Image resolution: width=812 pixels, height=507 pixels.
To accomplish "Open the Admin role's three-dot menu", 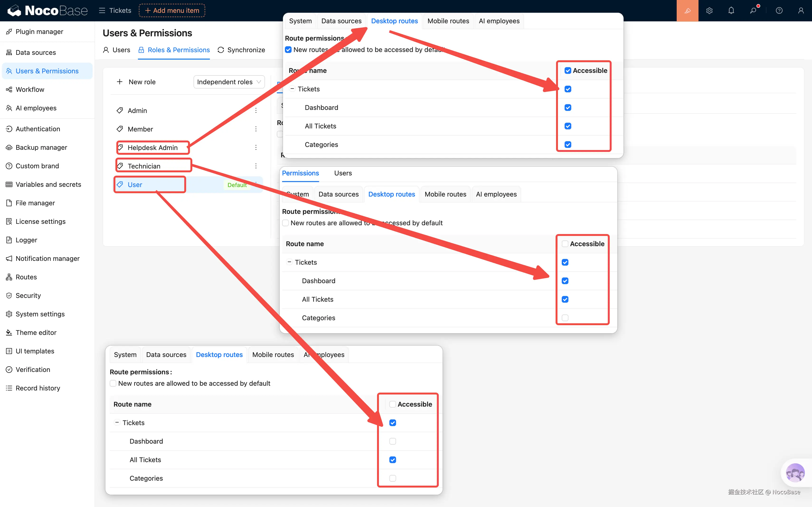I will point(256,111).
